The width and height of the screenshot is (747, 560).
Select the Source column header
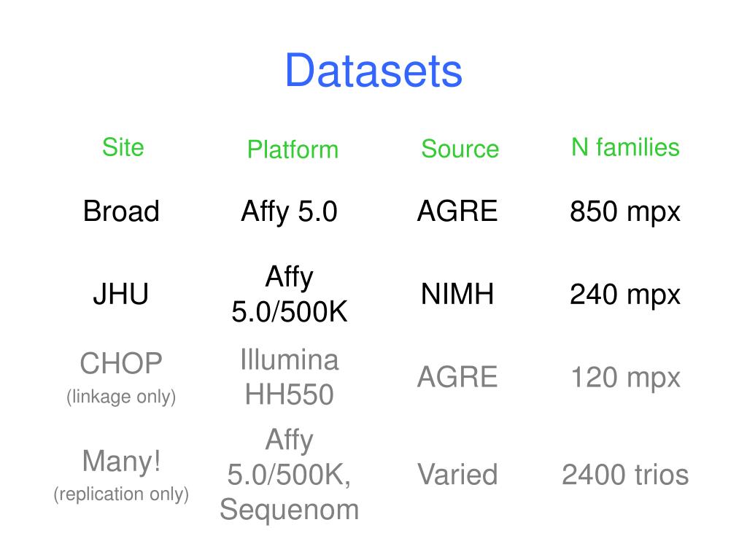click(x=460, y=149)
